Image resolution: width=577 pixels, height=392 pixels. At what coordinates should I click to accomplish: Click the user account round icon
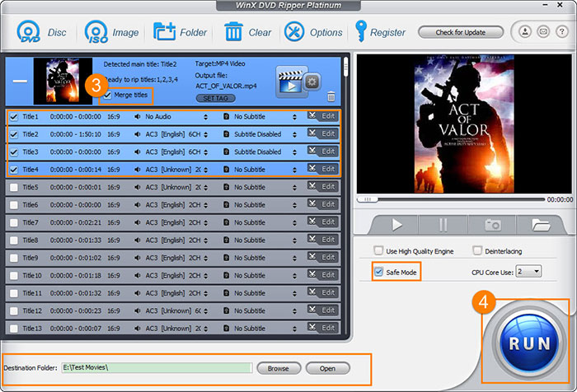[525, 32]
